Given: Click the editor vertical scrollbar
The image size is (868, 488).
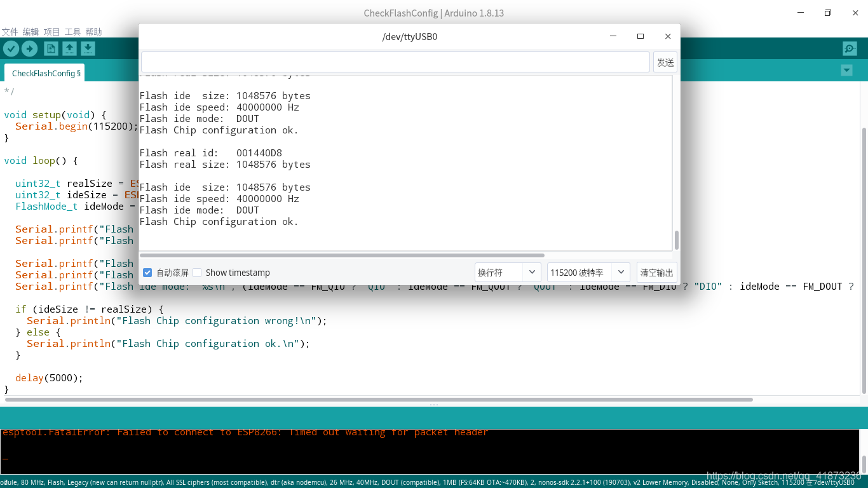Looking at the screenshot, I should (x=864, y=261).
